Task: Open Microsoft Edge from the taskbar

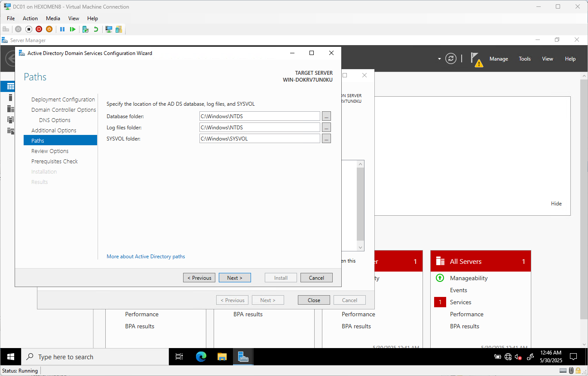Action: pyautogui.click(x=201, y=357)
